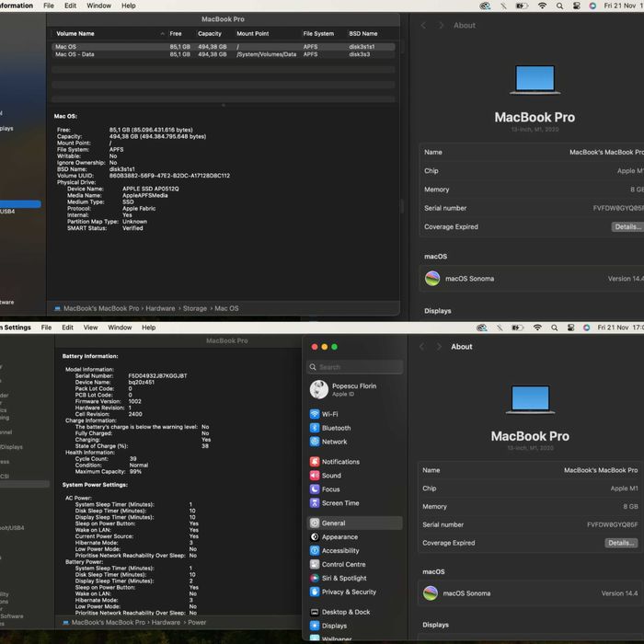
Task: Click battery status icon in the upper menu bar
Action: (x=522, y=6)
